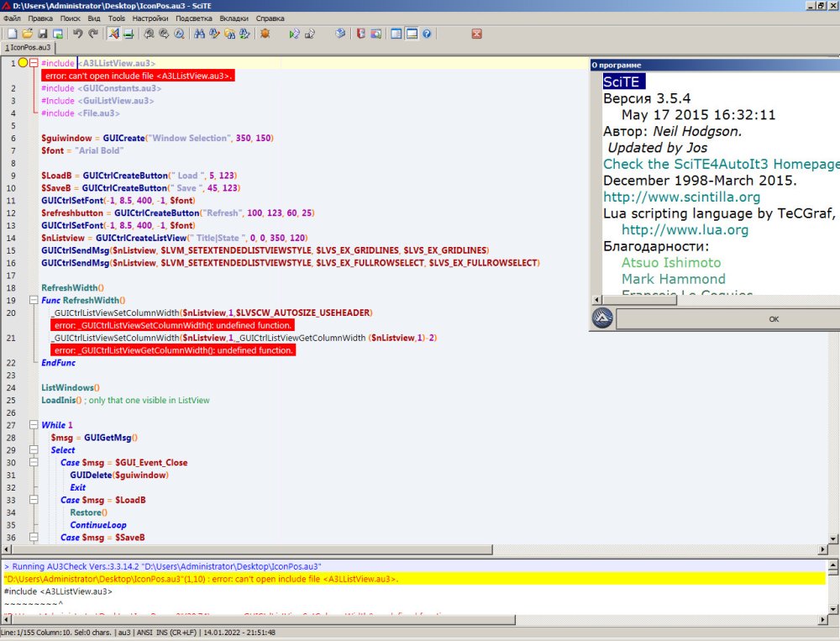Collapse the Case $SaveB fold on line 36
Screen dimensions: 840x641
(x=34, y=537)
